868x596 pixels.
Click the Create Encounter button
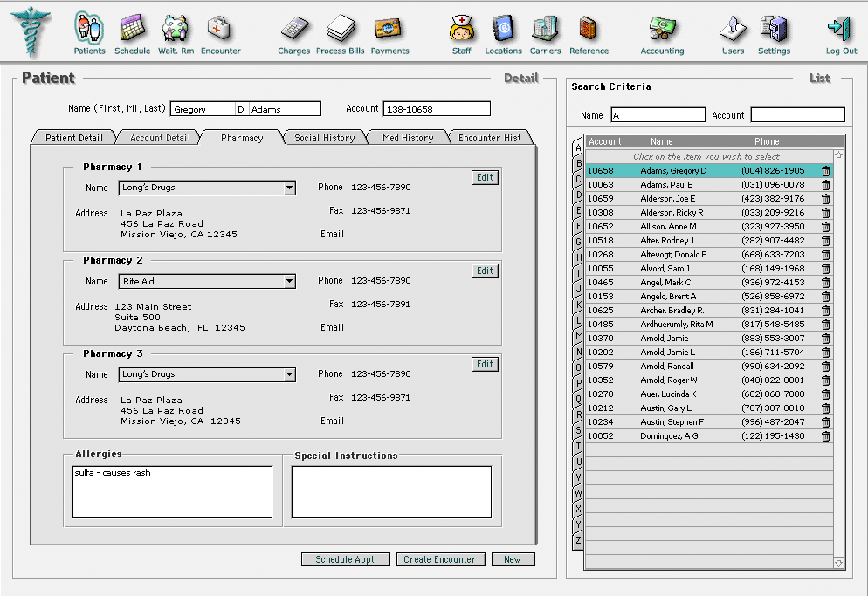click(440, 559)
